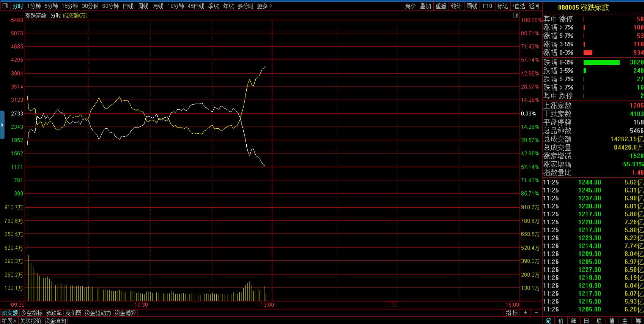
Task: Expand the left side panel arrow handle
Action: [2, 125]
